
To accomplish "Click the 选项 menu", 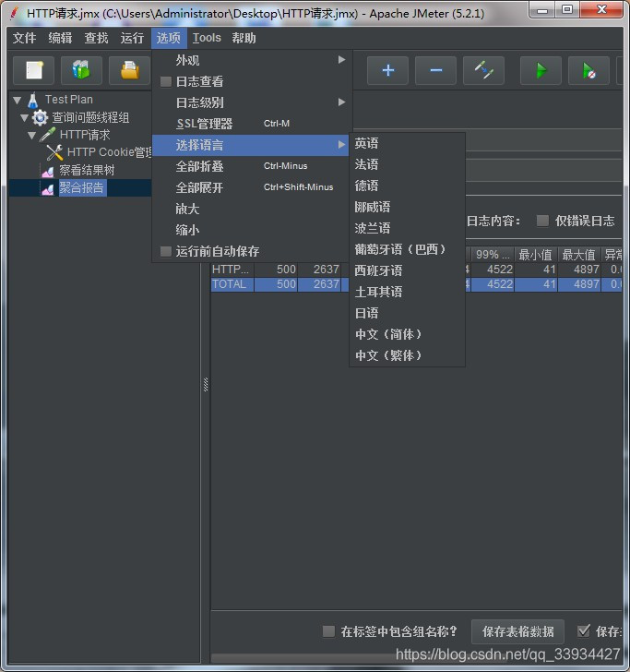I will click(x=169, y=38).
